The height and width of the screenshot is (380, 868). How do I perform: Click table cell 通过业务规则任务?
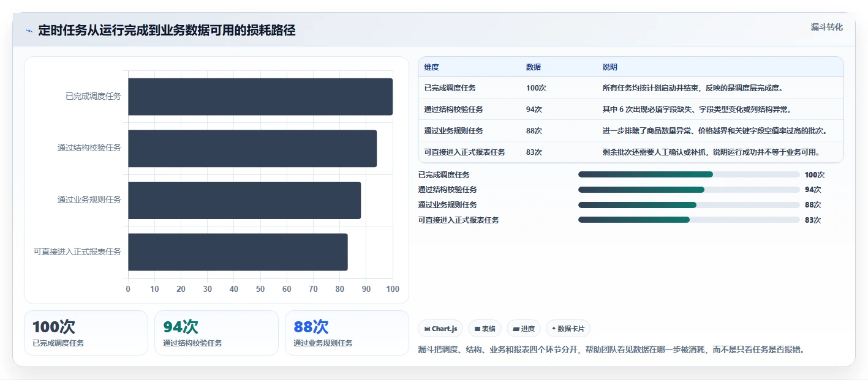453,131
